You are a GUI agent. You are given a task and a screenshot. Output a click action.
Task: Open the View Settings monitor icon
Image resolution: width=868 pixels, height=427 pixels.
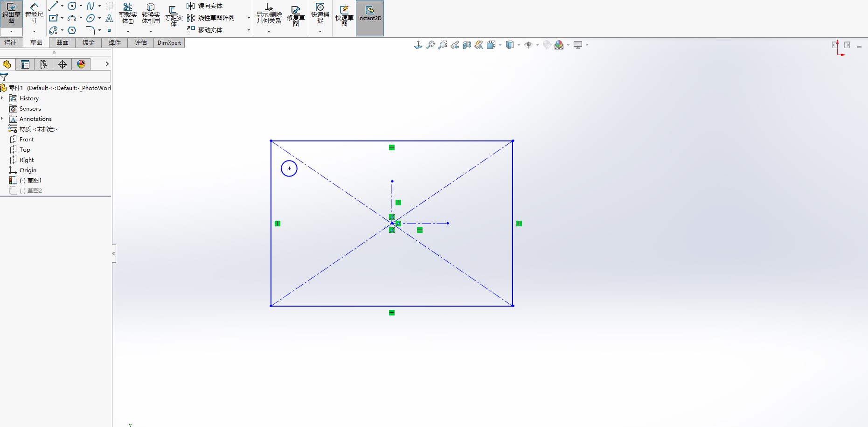pyautogui.click(x=578, y=45)
